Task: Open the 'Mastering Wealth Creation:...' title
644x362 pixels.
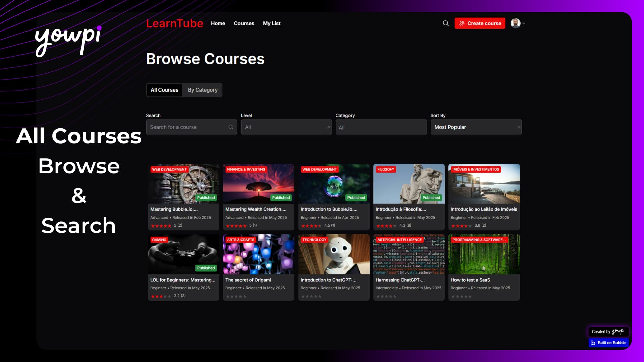Action: [256, 209]
